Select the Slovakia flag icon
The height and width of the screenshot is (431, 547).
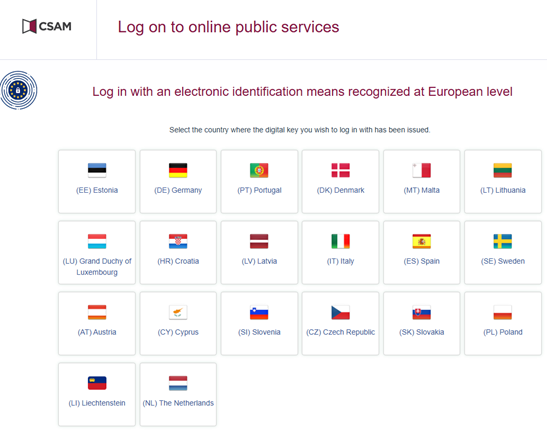tap(421, 312)
